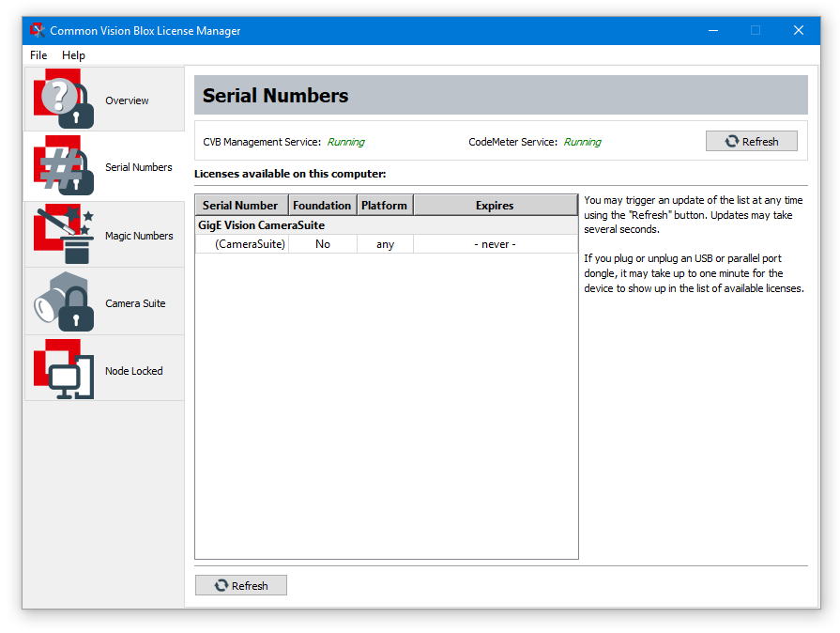The width and height of the screenshot is (840, 633).
Task: Click the app icon in title bar
Action: click(x=38, y=30)
